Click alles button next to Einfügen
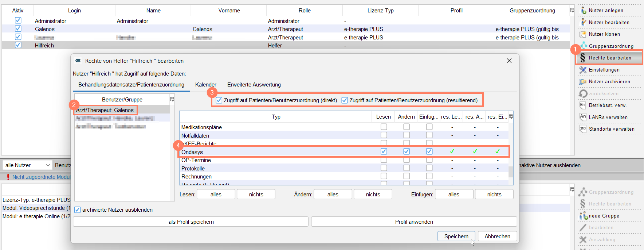 click(454, 195)
